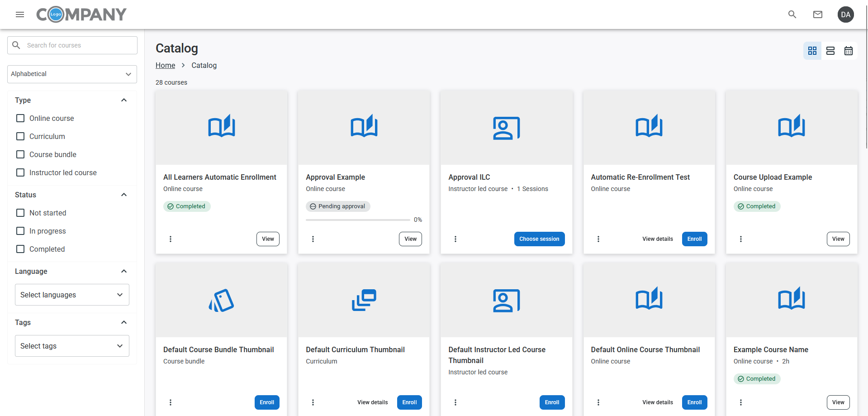Image resolution: width=868 pixels, height=416 pixels.
Task: Collapse the Status filter section
Action: (x=124, y=195)
